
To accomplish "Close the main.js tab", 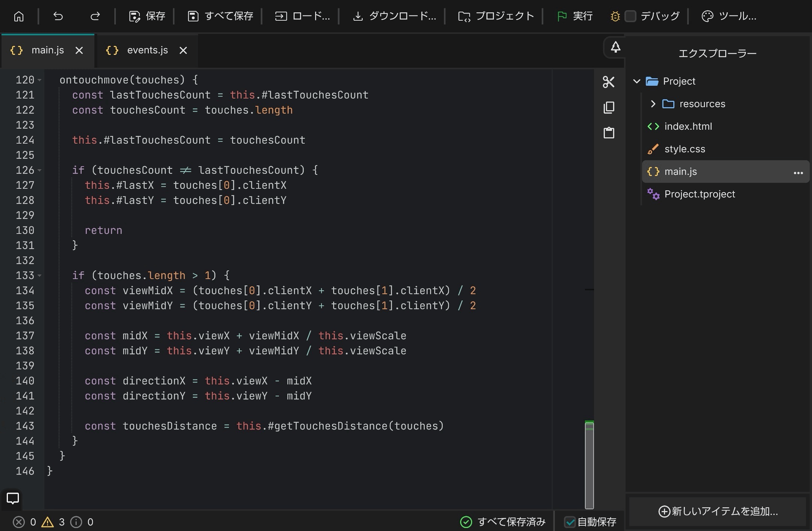I will point(79,50).
